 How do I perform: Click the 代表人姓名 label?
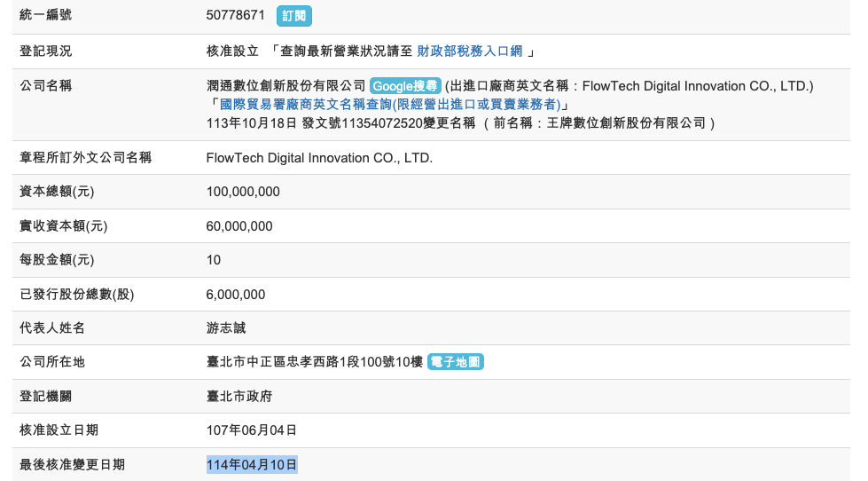[52, 328]
